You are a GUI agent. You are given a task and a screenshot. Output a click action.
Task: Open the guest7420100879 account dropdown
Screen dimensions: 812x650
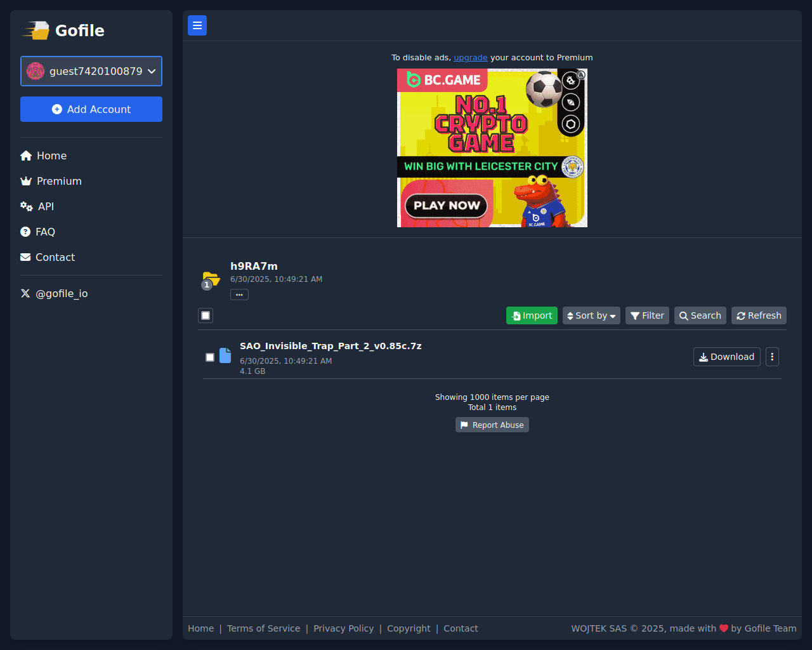point(91,71)
